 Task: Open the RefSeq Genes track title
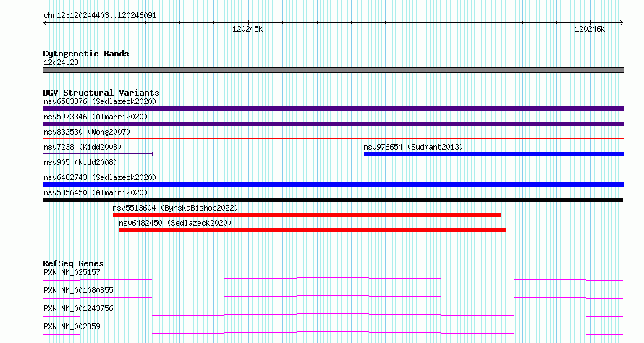click(x=73, y=263)
